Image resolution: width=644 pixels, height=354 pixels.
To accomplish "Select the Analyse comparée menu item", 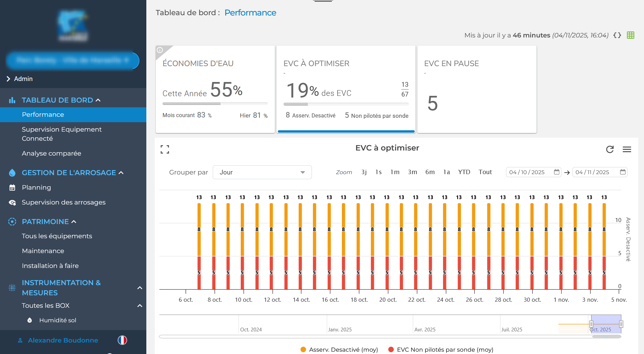I will pos(51,153).
